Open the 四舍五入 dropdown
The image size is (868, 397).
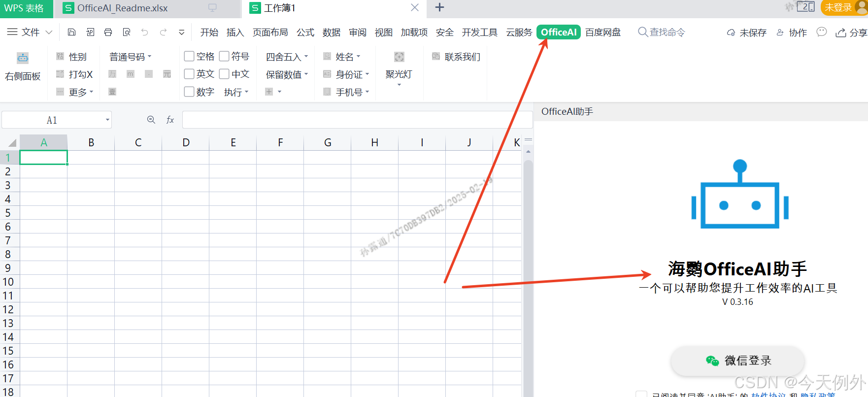(x=287, y=57)
